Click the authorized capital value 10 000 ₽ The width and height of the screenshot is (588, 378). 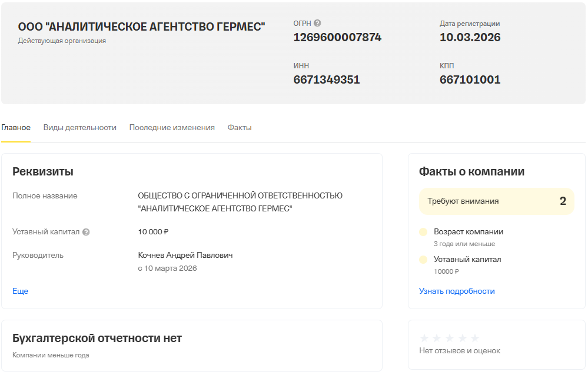pyautogui.click(x=153, y=232)
